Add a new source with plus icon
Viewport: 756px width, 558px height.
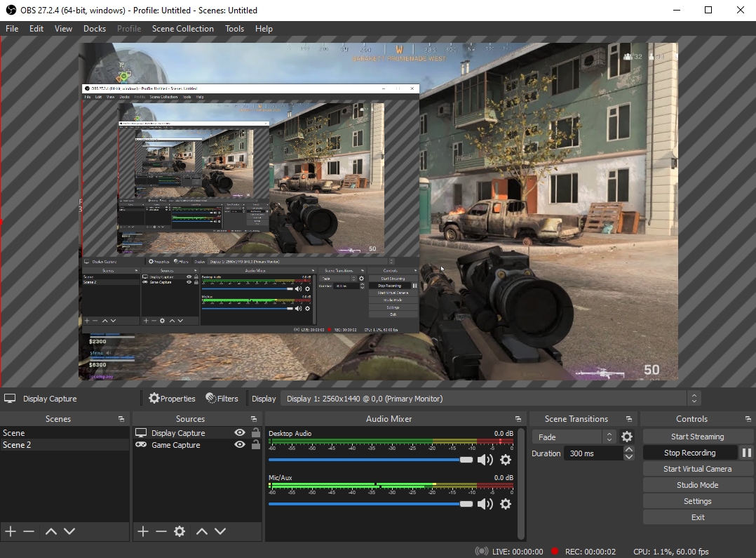click(143, 531)
